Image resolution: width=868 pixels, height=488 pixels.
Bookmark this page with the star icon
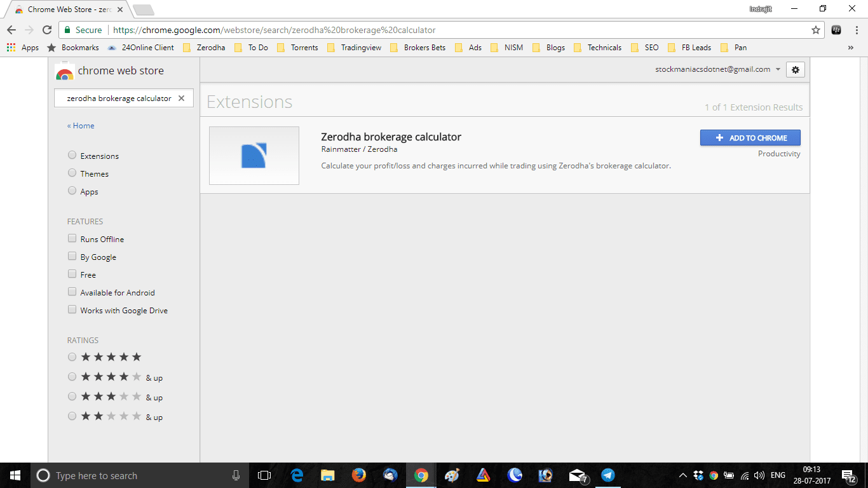(816, 30)
